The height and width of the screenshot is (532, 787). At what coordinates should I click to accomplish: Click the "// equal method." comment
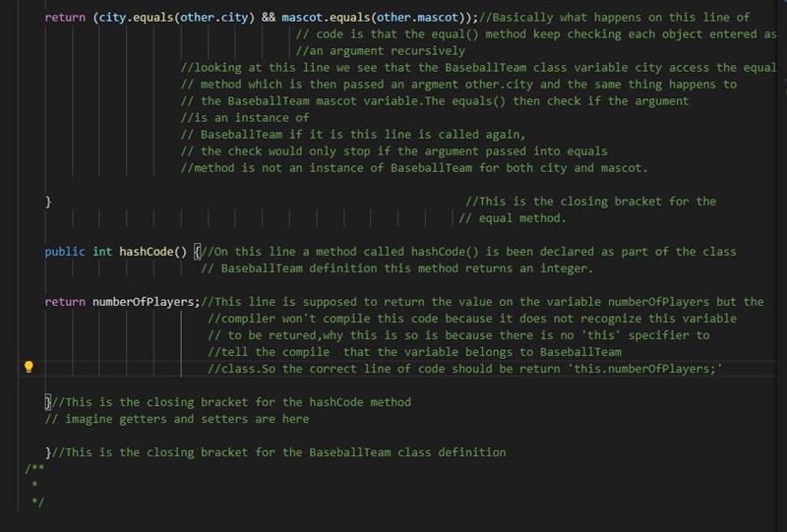click(x=513, y=218)
